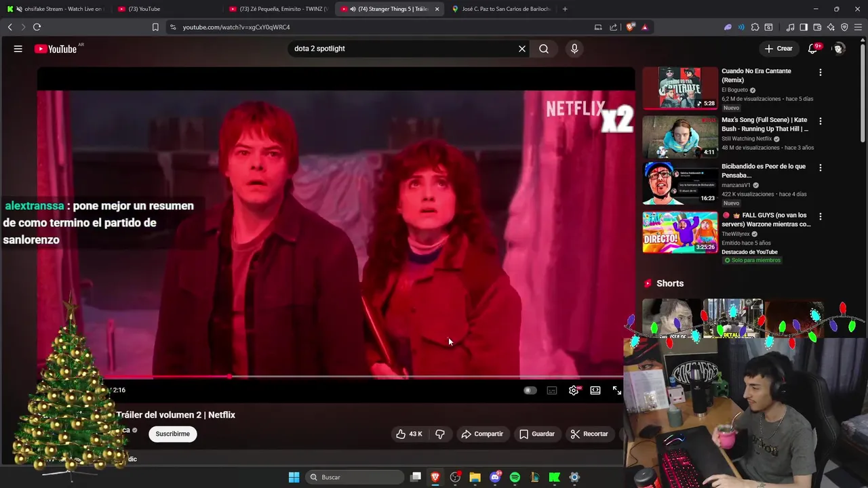Open Max's Song thumbnail
868x488 pixels.
click(x=680, y=136)
